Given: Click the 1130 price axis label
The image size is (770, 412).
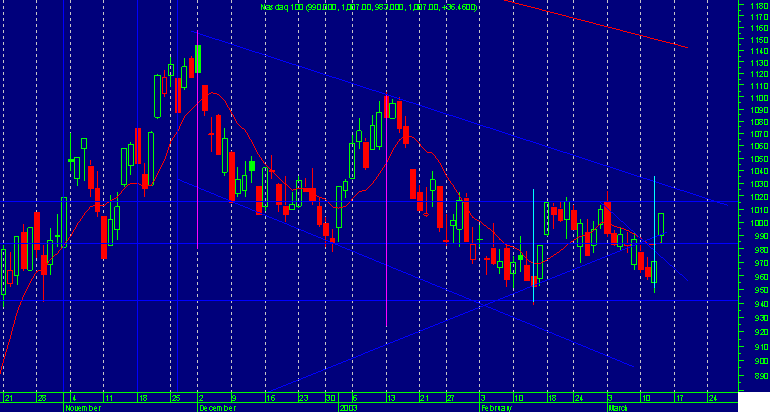Looking at the screenshot, I should point(760,63).
